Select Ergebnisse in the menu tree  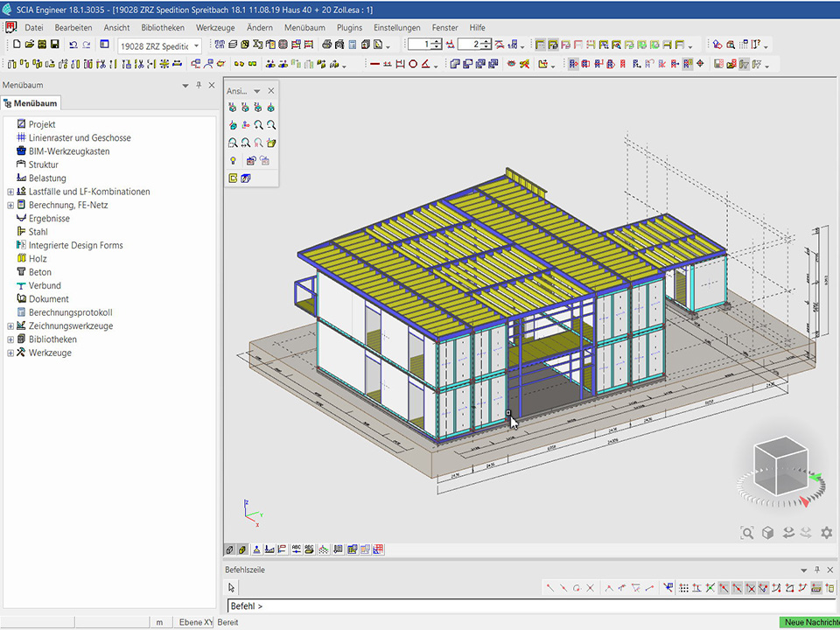tap(49, 219)
